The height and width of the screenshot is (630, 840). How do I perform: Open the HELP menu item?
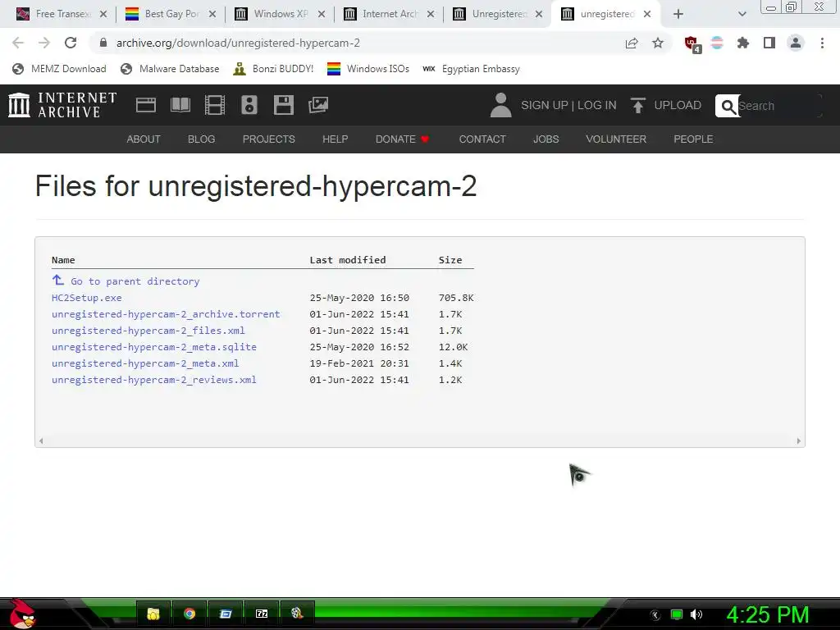(336, 139)
